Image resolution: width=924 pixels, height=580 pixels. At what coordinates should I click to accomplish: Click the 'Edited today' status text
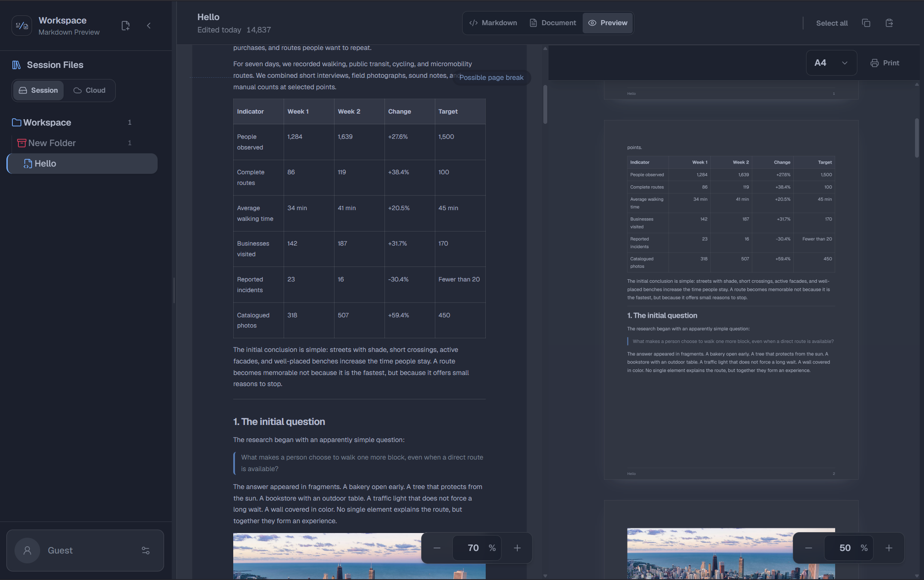(219, 30)
